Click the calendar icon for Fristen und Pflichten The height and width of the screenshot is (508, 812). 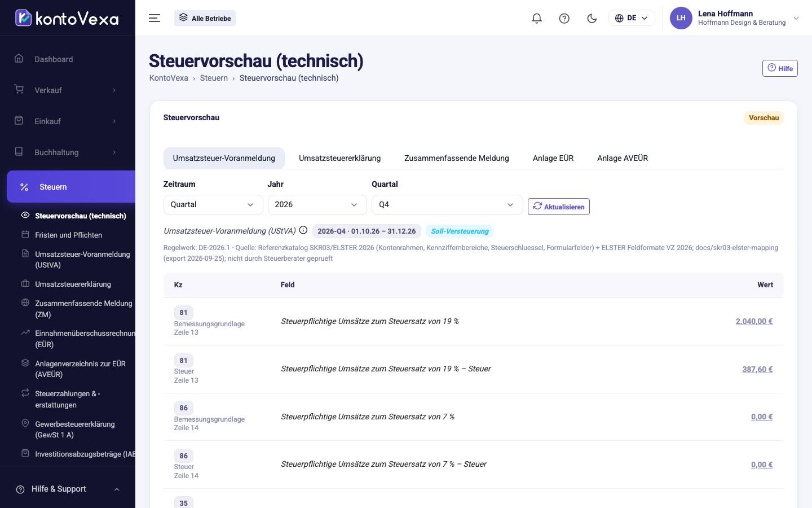25,234
